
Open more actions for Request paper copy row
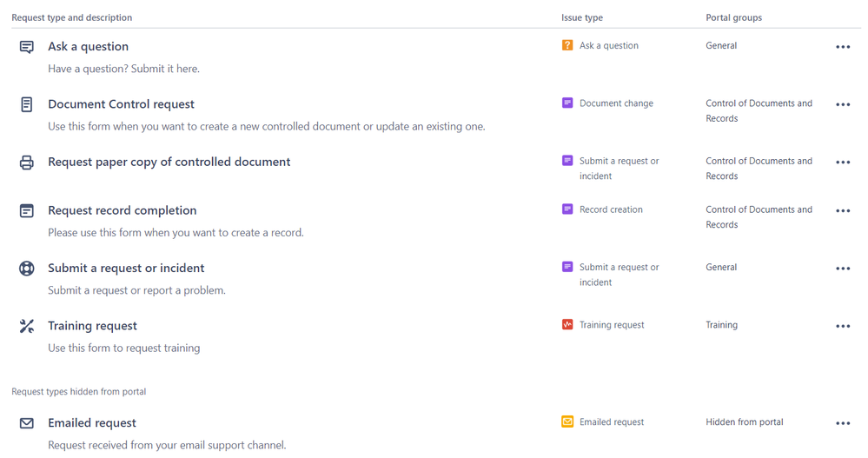click(x=843, y=163)
